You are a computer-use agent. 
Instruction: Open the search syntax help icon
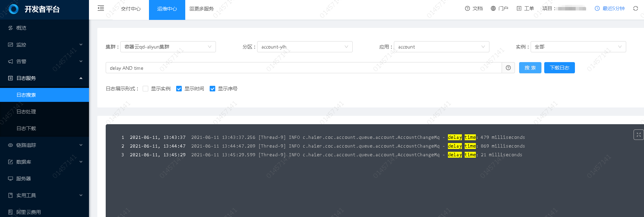pos(508,68)
